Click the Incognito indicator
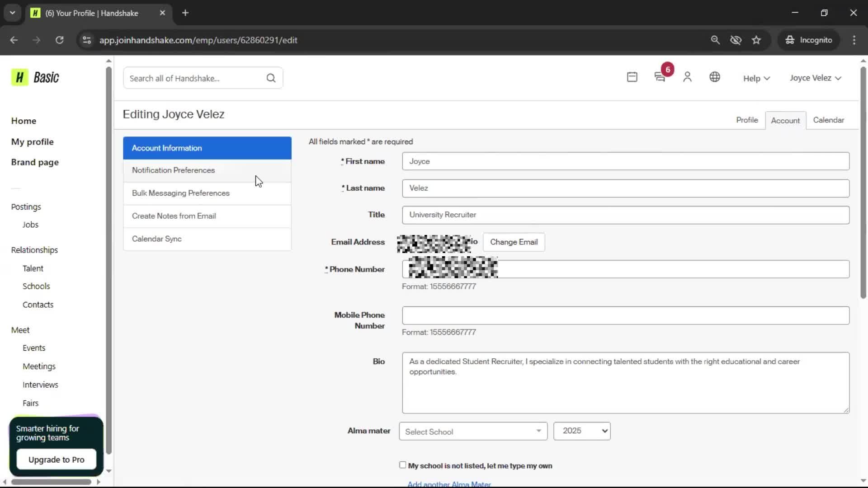868x488 pixels. (x=809, y=40)
